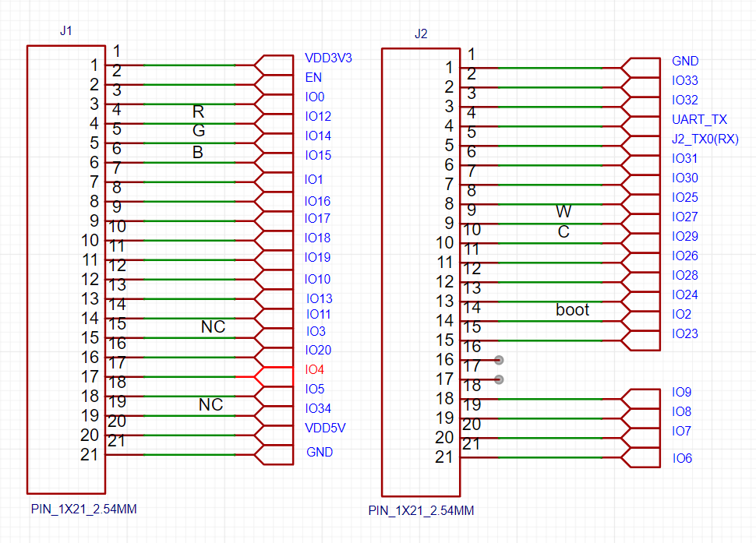This screenshot has width=756, height=543.
Task: Select the net flag symbol beside VDD5V
Action: click(x=274, y=435)
